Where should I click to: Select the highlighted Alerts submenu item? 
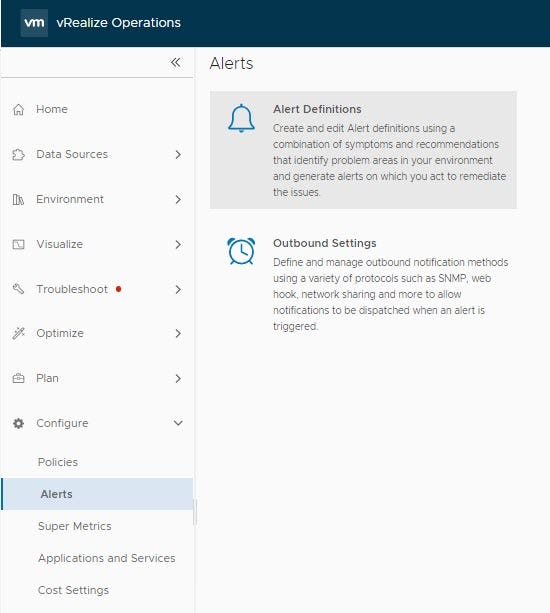[x=97, y=494]
